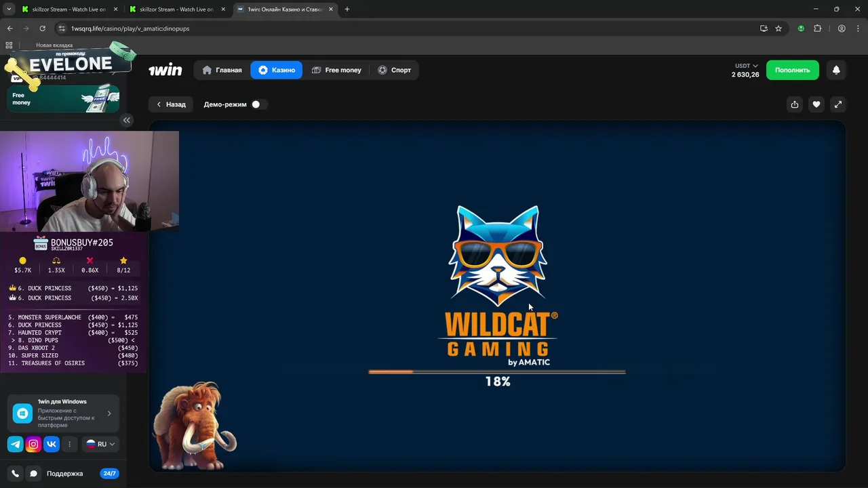
Task: Select the Казино tab in navigation
Action: [277, 70]
